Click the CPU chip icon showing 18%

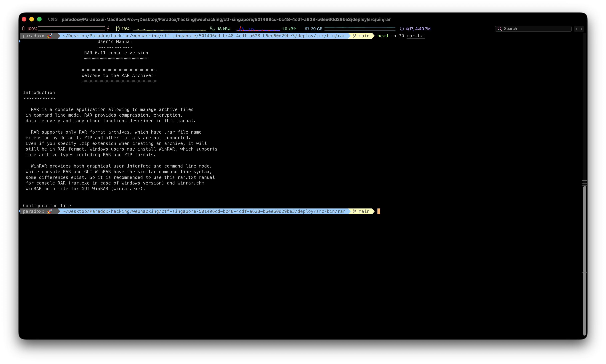pyautogui.click(x=118, y=29)
